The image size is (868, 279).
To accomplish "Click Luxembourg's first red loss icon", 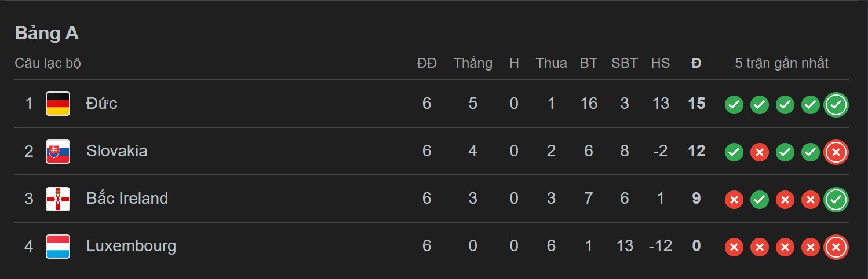I will (x=734, y=247).
